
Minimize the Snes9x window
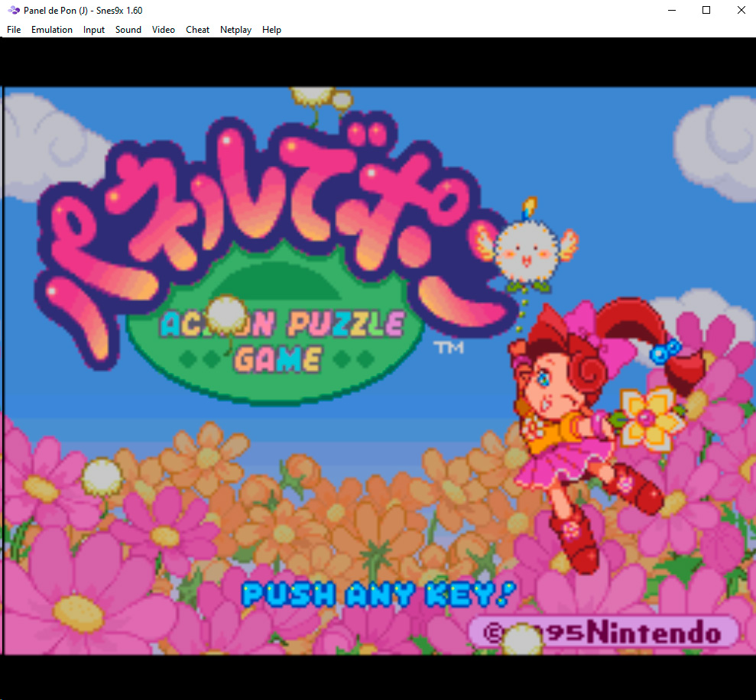pyautogui.click(x=670, y=10)
